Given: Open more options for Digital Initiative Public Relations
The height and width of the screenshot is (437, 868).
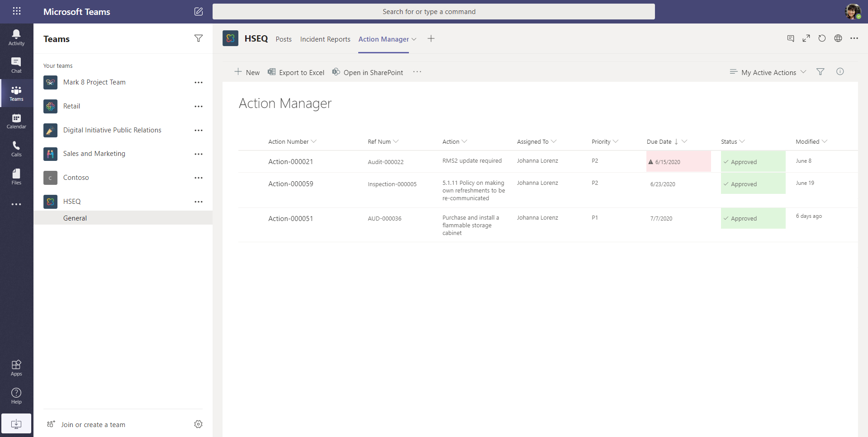Looking at the screenshot, I should [199, 130].
